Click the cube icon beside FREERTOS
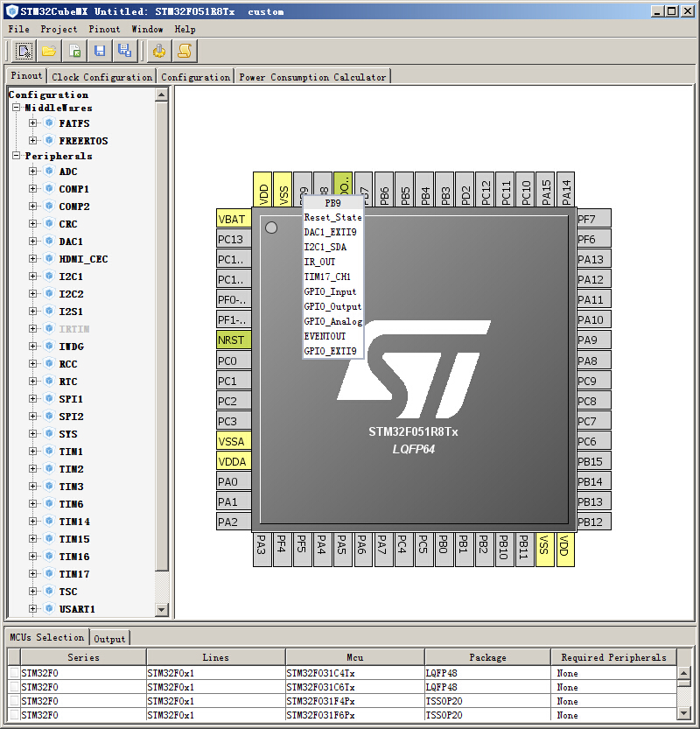The height and width of the screenshot is (729, 700). coord(49,140)
